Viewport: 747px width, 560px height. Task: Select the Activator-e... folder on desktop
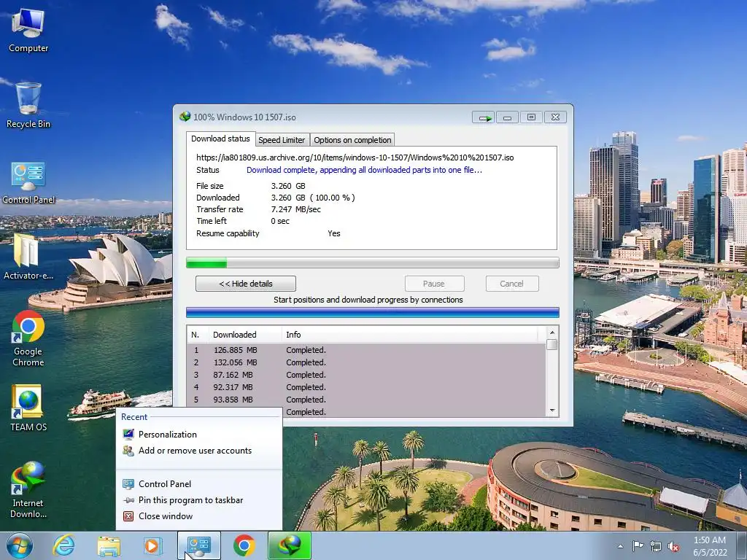point(28,256)
